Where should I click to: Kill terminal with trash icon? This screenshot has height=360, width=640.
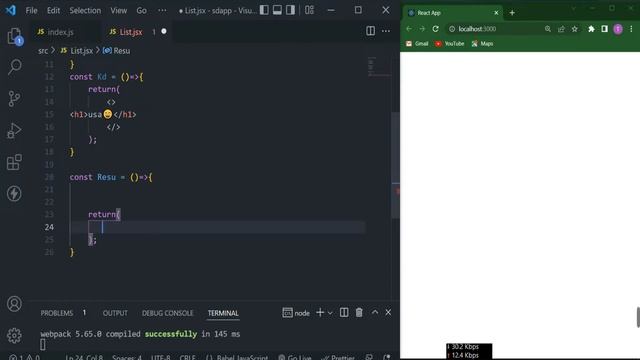[x=359, y=313]
